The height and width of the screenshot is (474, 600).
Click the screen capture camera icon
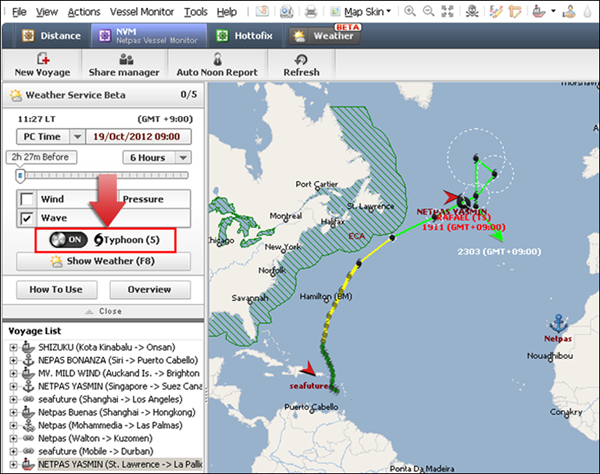pyautogui.click(x=286, y=12)
